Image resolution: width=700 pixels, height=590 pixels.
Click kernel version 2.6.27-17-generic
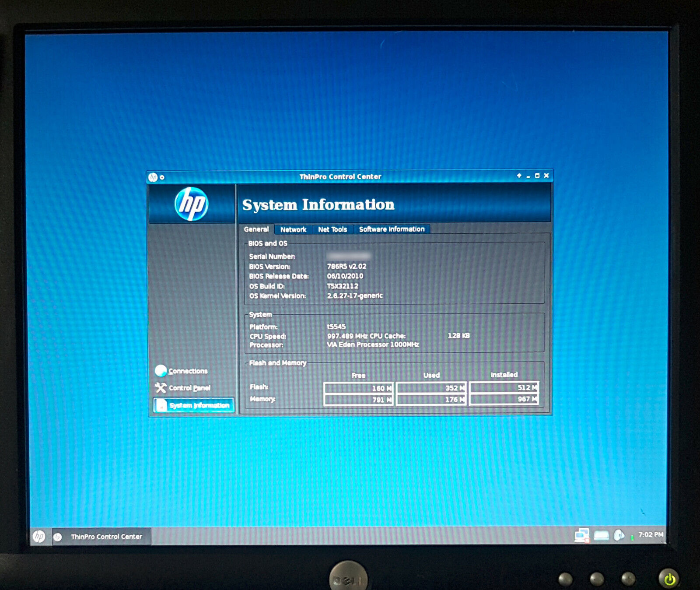tap(355, 295)
